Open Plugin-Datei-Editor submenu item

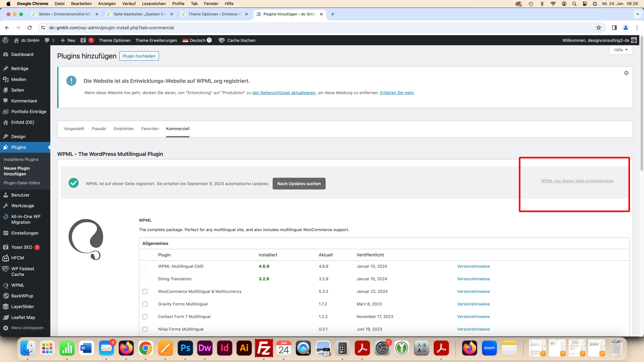coord(22,183)
